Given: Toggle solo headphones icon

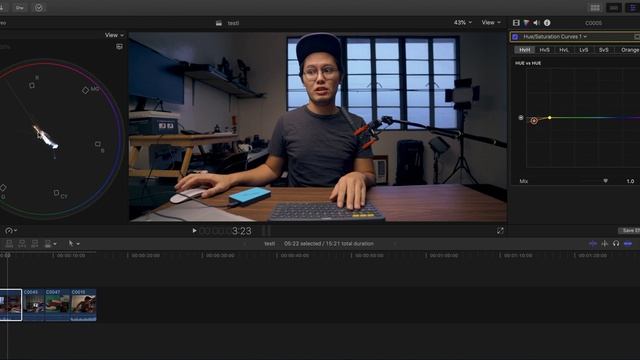Looking at the screenshot, I should pyautogui.click(x=616, y=244).
